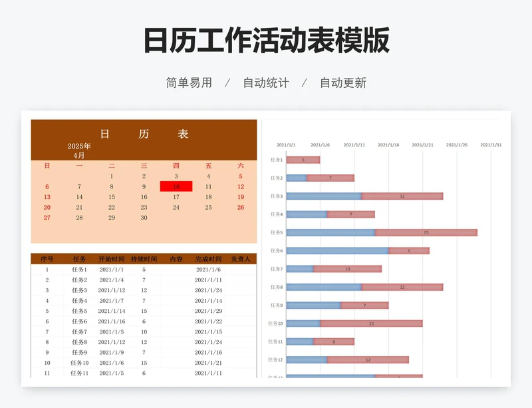The height and width of the screenshot is (408, 532).
Task: Click the 序号 column header
Action: pos(47,259)
